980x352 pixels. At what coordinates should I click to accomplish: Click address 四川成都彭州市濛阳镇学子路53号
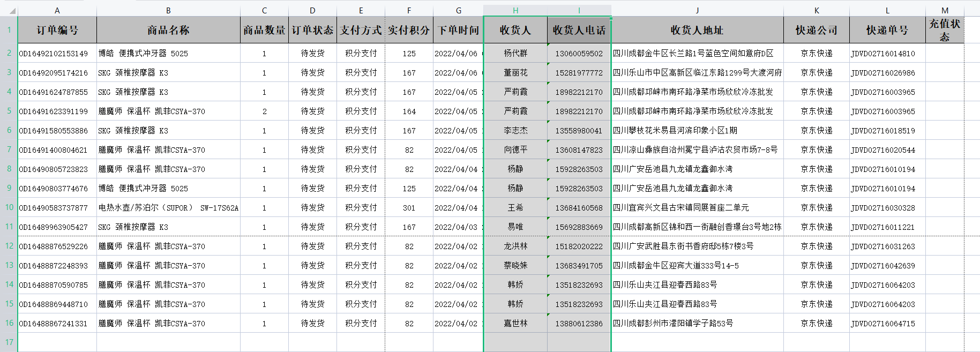697,323
